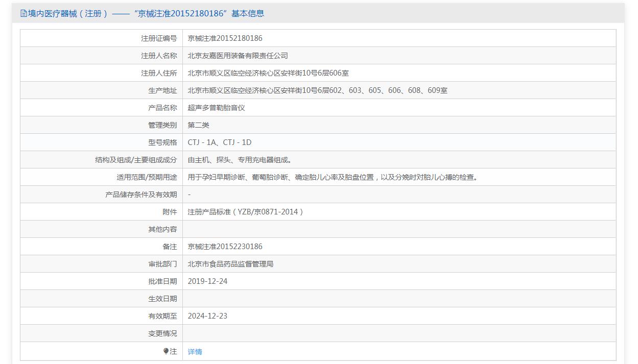Click the title 境内医疗器械（注册）基本信息

point(146,14)
